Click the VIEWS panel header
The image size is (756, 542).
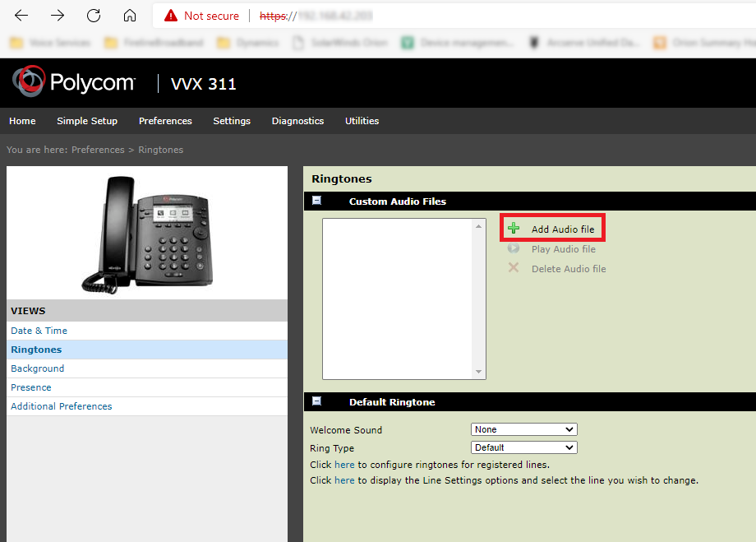point(147,310)
